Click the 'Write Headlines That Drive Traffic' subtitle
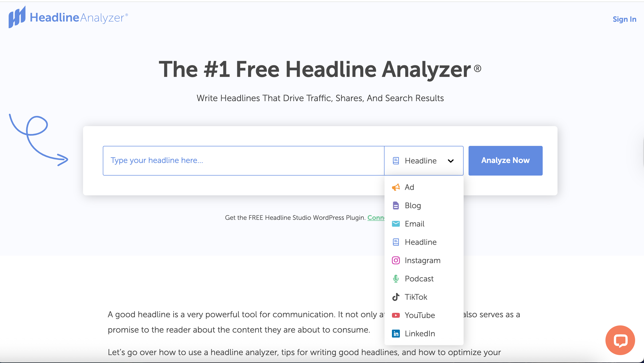Viewport: 644px width, 363px height. 320,98
